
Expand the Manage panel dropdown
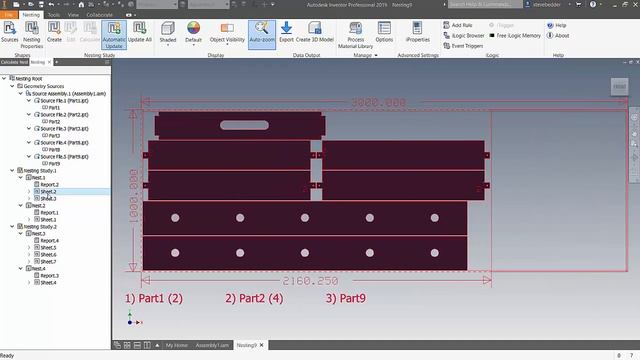click(x=366, y=55)
